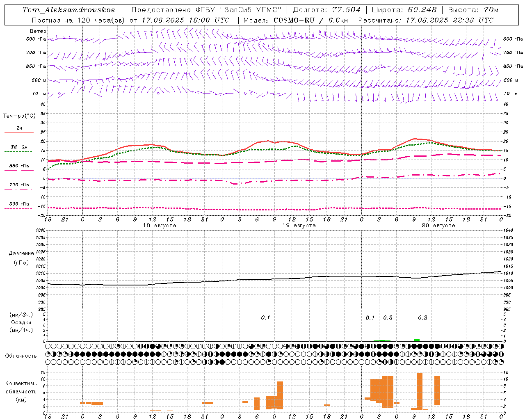This screenshot has width=525, height=420.
Task: Click the (мм/3ч.) precipitation unit label
Action: point(21,315)
